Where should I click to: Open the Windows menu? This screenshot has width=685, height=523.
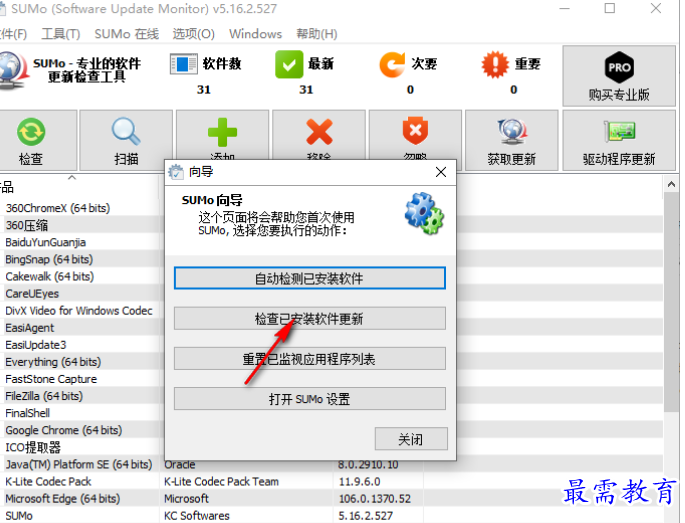pyautogui.click(x=256, y=34)
